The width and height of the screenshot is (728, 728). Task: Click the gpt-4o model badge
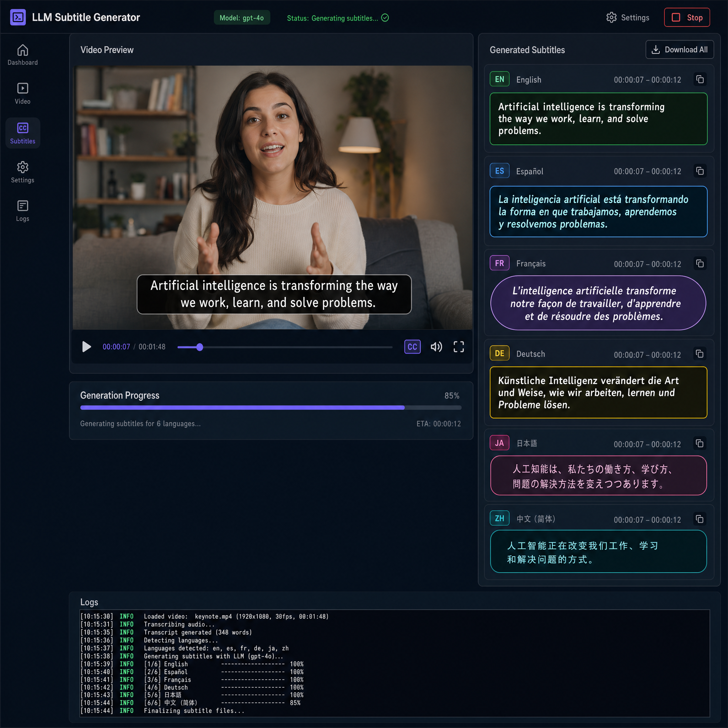pyautogui.click(x=242, y=18)
